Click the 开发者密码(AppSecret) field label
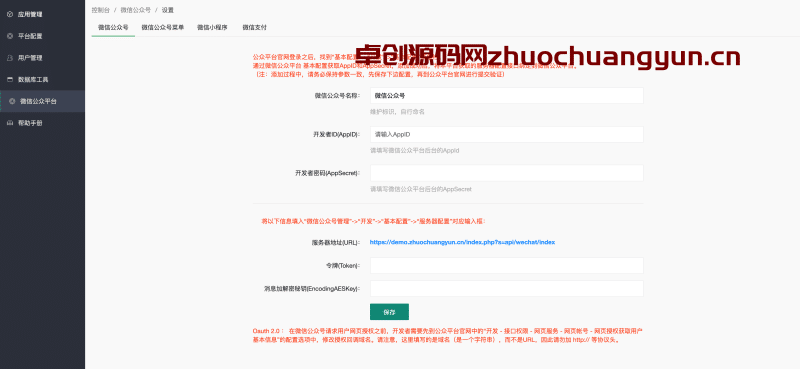800x369 pixels. click(x=328, y=173)
